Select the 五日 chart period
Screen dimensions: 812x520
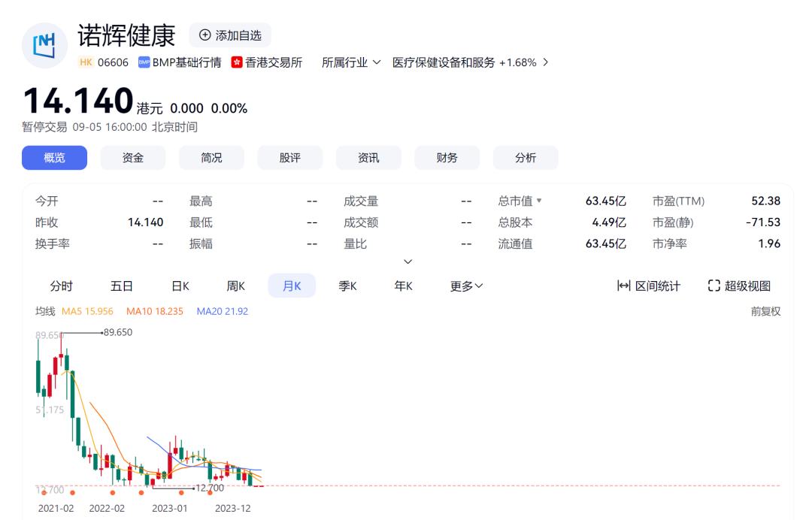(x=122, y=286)
